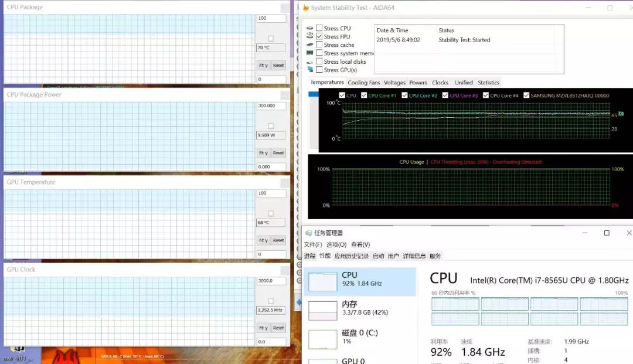The image size is (633, 364).
Task: Click the Task Manager icon in its title bar
Action: coord(309,233)
